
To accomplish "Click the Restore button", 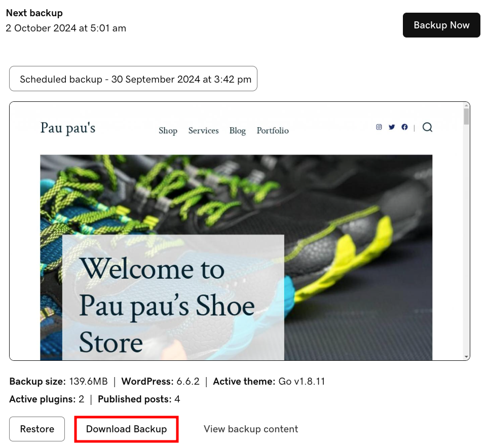I will click(37, 429).
